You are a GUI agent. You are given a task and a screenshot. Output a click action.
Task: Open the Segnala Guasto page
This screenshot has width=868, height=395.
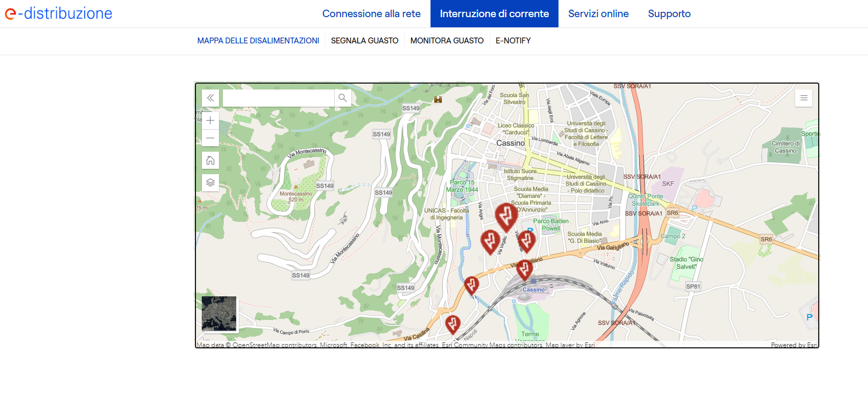click(364, 41)
